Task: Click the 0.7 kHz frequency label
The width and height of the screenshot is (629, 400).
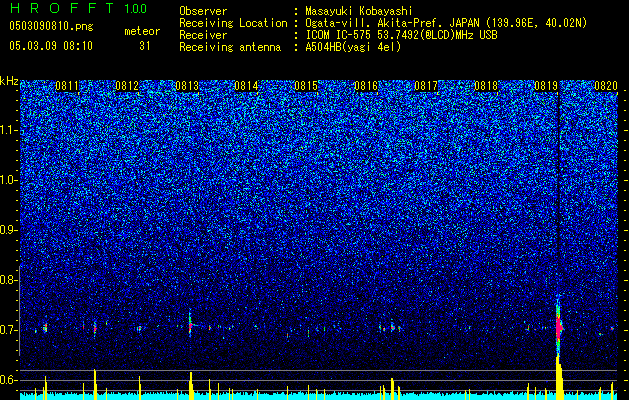Action: [x=8, y=330]
